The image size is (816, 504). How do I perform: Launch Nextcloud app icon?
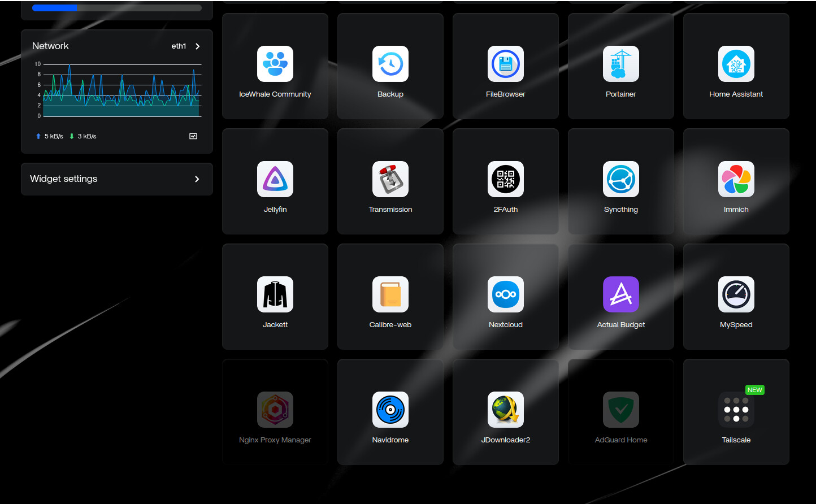coord(505,294)
